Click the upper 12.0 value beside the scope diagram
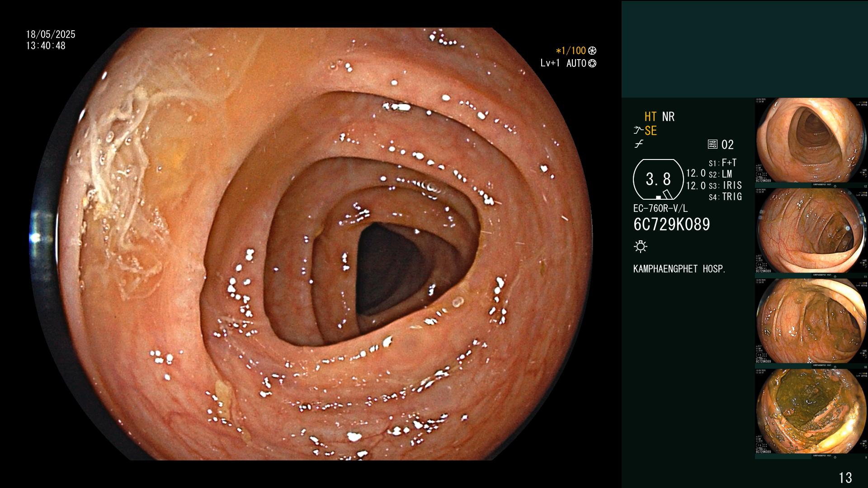This screenshot has height=488, width=868. pos(696,174)
